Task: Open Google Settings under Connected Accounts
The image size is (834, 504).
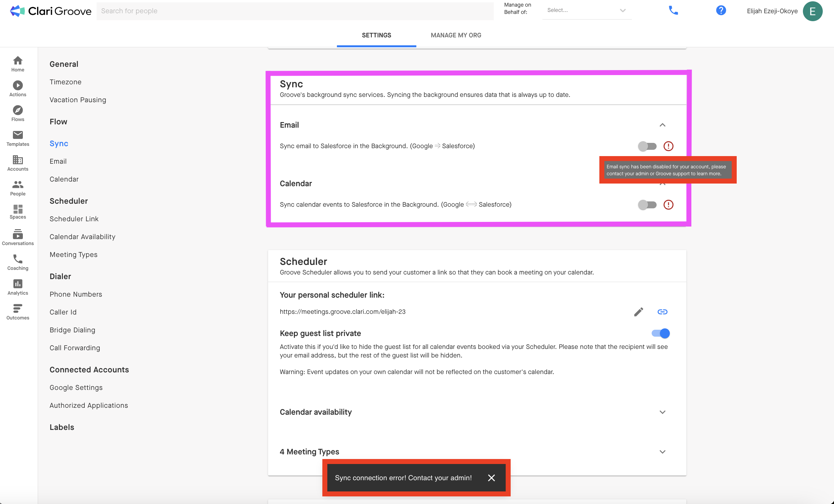Action: click(x=76, y=387)
